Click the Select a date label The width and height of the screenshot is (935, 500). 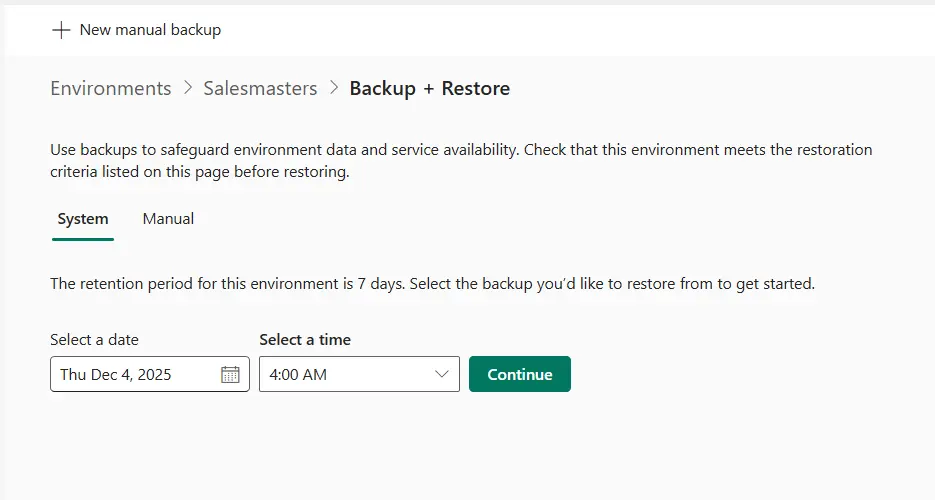[94, 340]
